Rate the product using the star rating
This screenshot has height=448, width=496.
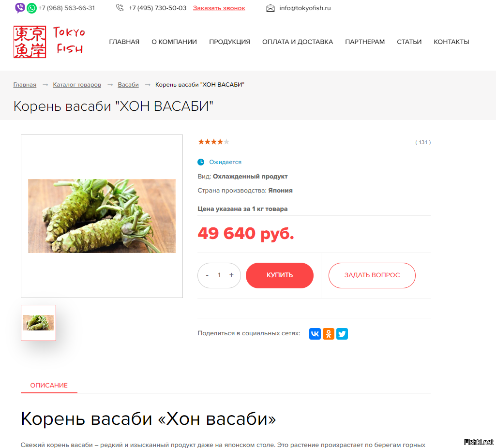(213, 142)
